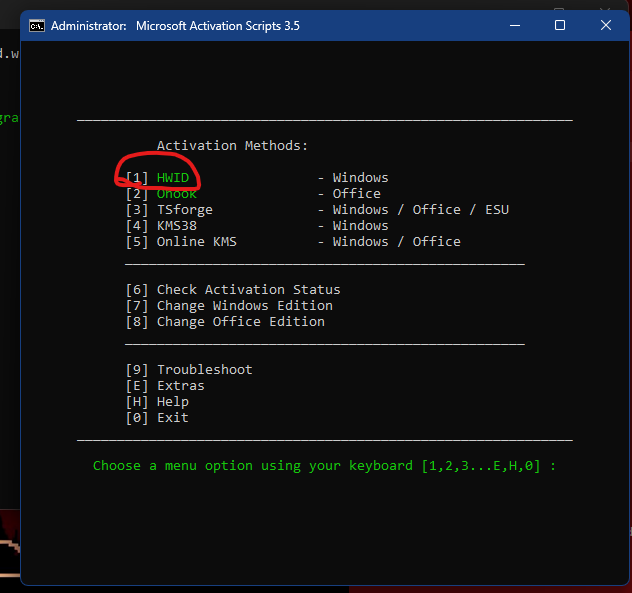Viewport: 632px width, 593px height.
Task: Minimize the Activation Scripts window
Action: coord(515,25)
